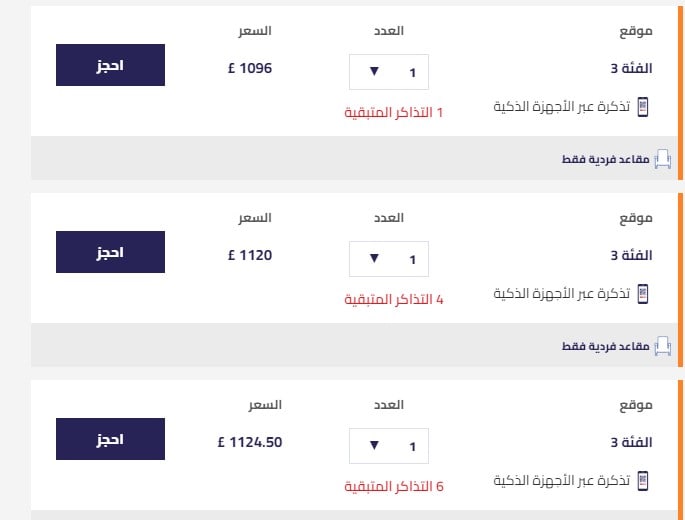Image resolution: width=685 pixels, height=520 pixels.
Task: Click the red '6 التذاكر المتبقية' text
Action: (x=394, y=487)
